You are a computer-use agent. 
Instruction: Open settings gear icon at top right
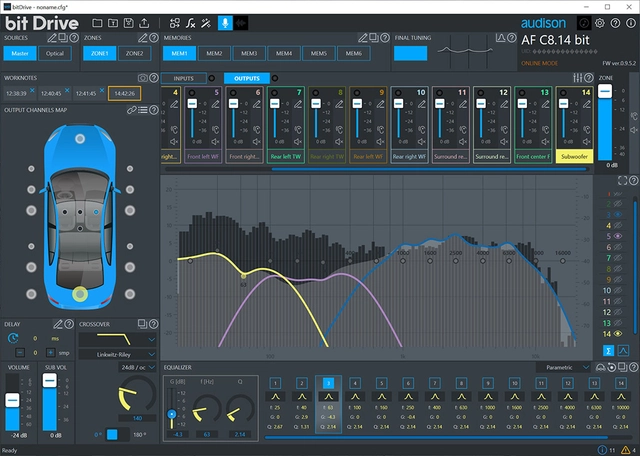tap(600, 22)
